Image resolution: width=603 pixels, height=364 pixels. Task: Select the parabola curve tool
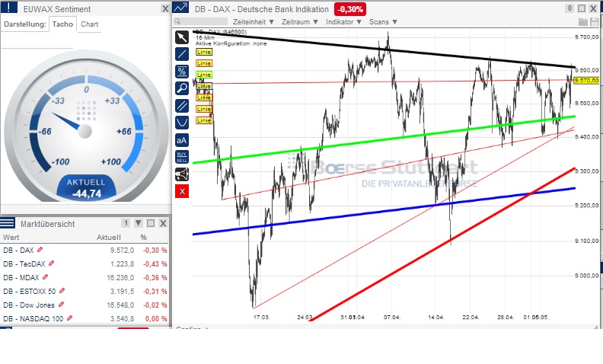point(182,123)
